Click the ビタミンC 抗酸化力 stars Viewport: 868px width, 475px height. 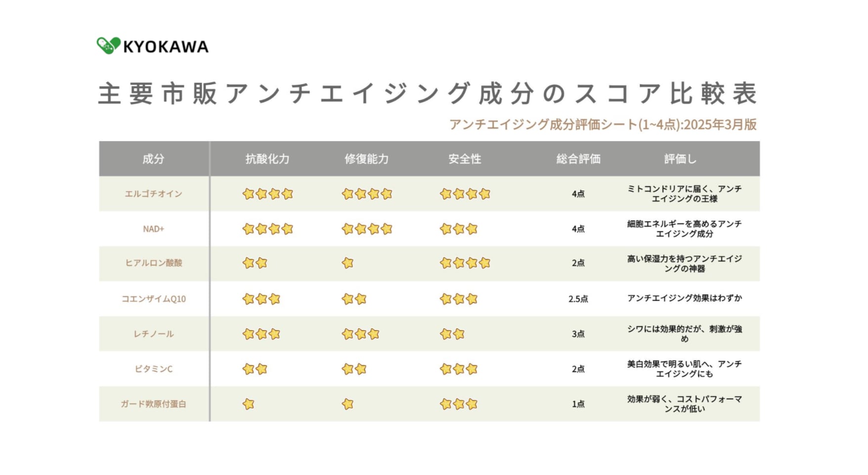click(255, 369)
